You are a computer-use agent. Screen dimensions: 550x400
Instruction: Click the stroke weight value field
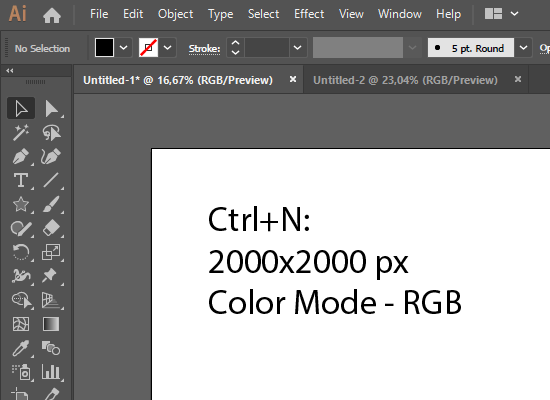pyautogui.click(x=267, y=47)
